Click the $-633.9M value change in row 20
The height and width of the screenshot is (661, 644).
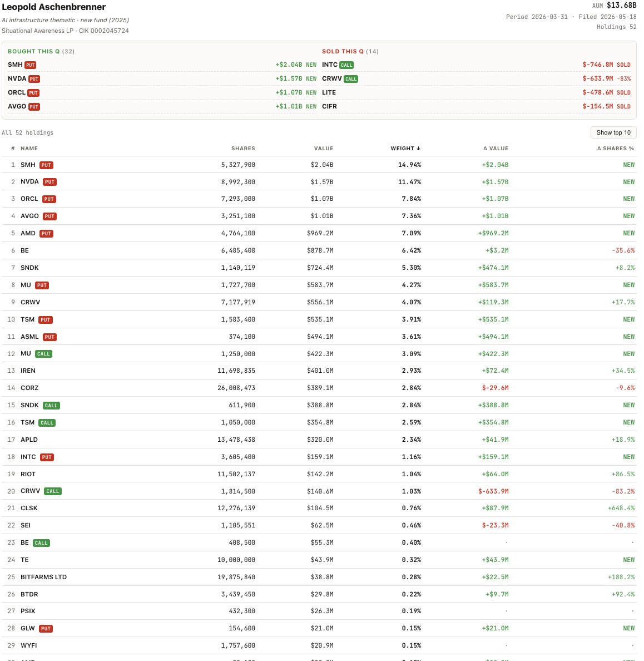coord(493,491)
